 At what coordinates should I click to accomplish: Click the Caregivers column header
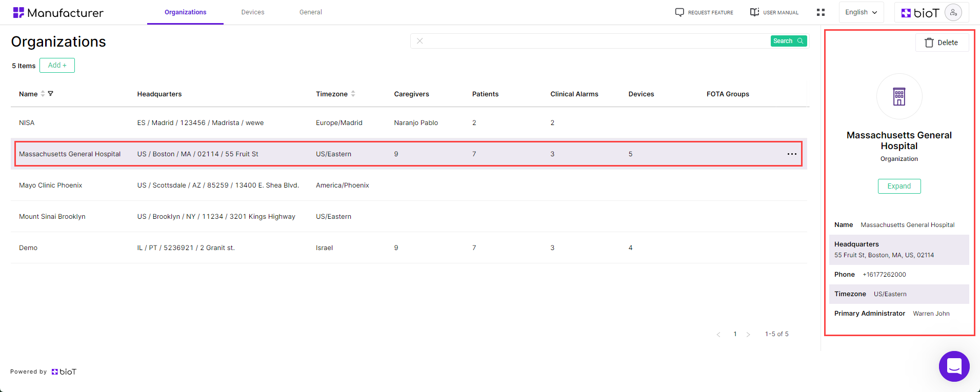point(411,94)
